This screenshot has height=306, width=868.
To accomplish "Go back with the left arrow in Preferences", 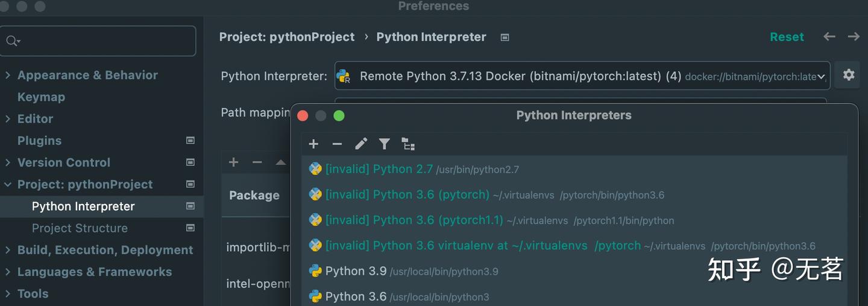I will 829,37.
